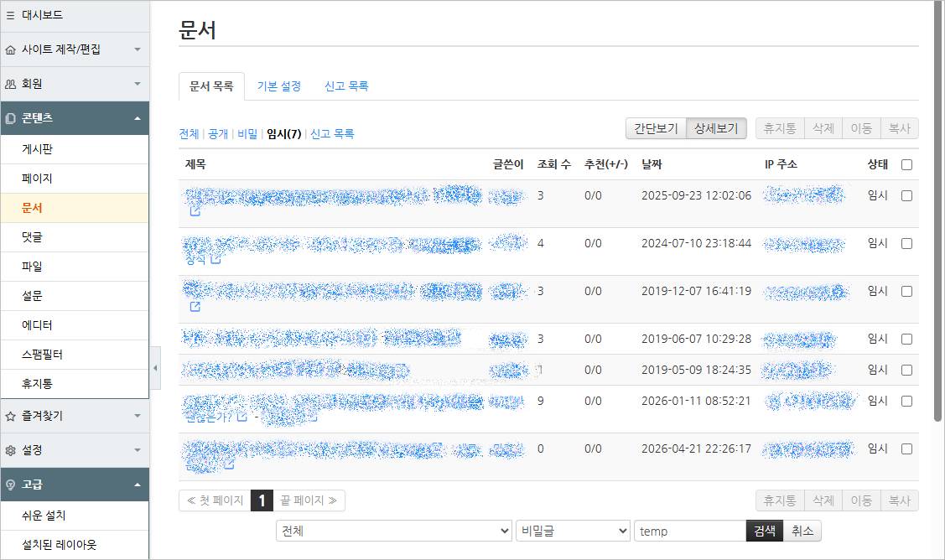Viewport: 945px width, 560px height.
Task: Switch to 간단보기 simple view
Action: tap(656, 128)
